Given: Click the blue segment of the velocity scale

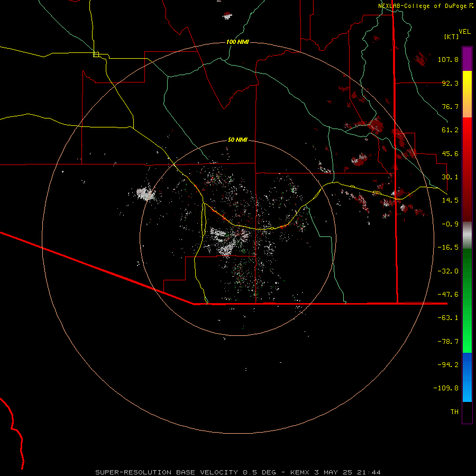Looking at the screenshot, I should click(467, 377).
